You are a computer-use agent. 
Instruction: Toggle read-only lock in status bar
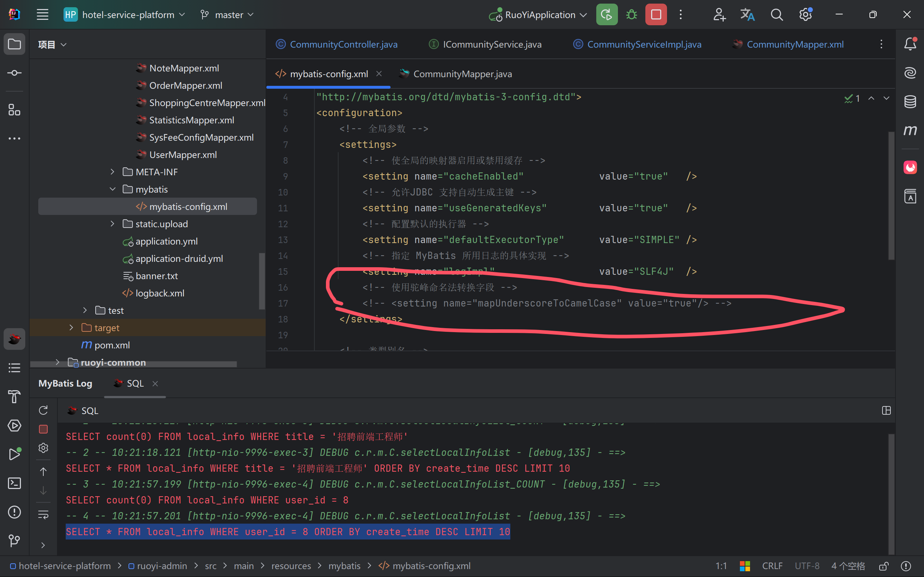[x=884, y=566]
